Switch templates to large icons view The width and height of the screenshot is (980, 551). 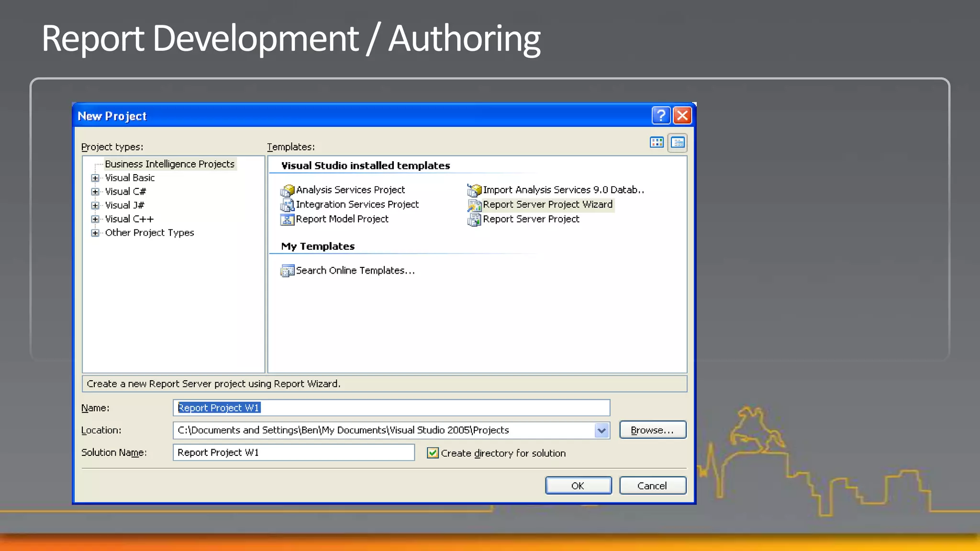click(657, 142)
